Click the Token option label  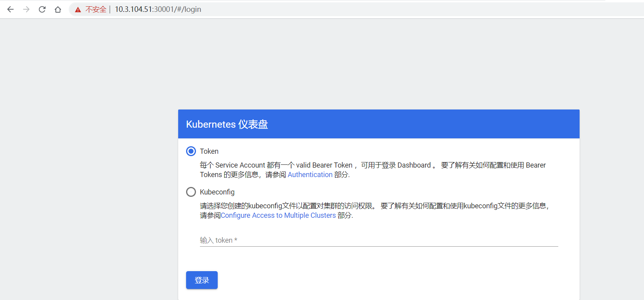(209, 151)
